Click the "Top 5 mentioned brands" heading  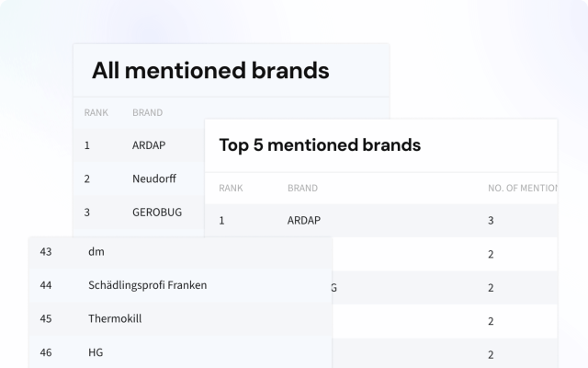[320, 144]
